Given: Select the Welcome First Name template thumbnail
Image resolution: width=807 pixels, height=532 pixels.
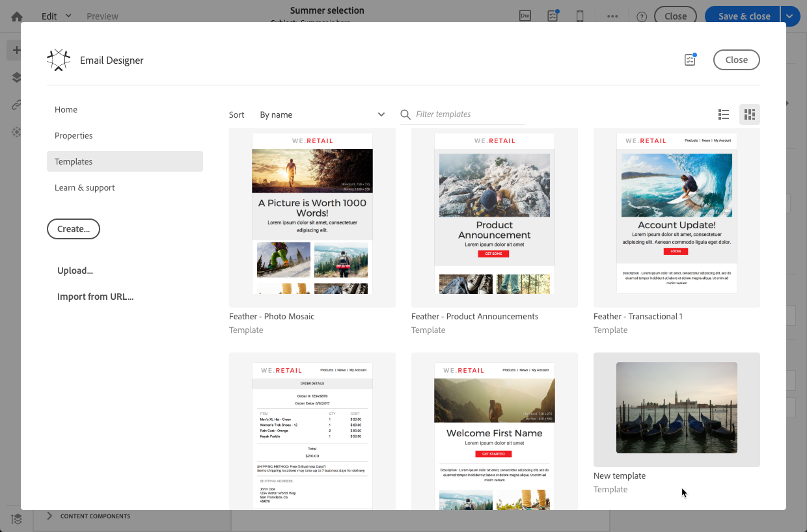Looking at the screenshot, I should pyautogui.click(x=495, y=431).
